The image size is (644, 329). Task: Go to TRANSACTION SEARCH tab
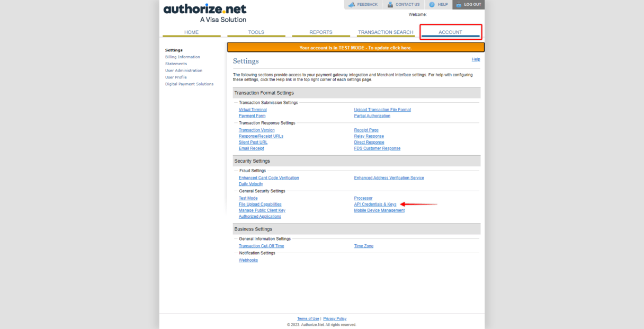(x=386, y=32)
